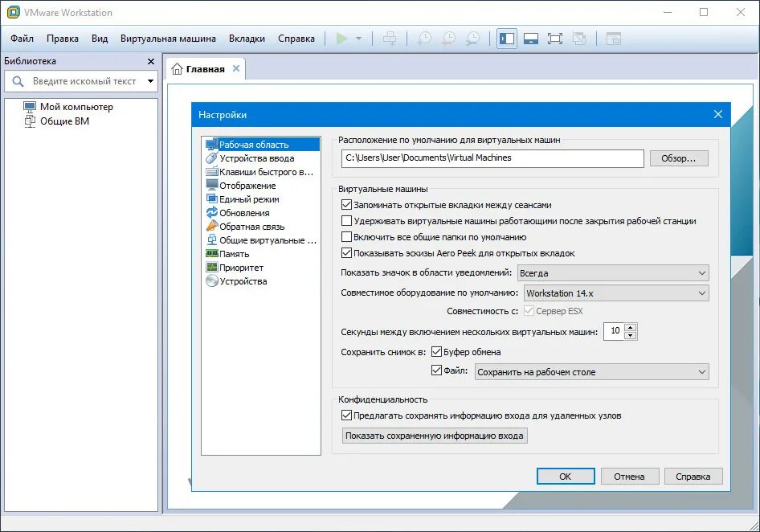Open the snapshot manager icon

473,38
